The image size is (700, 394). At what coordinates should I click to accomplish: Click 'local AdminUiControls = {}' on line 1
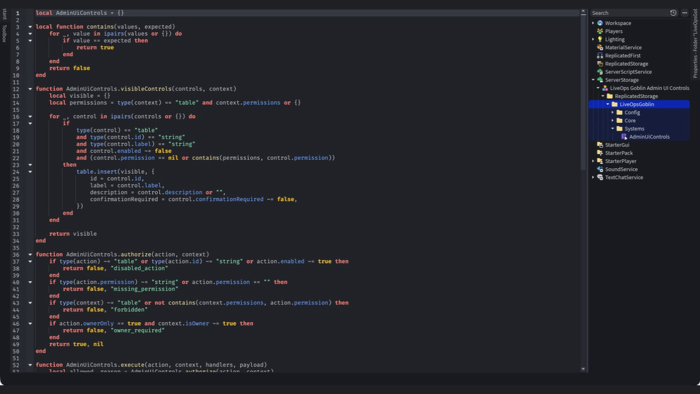80,13
